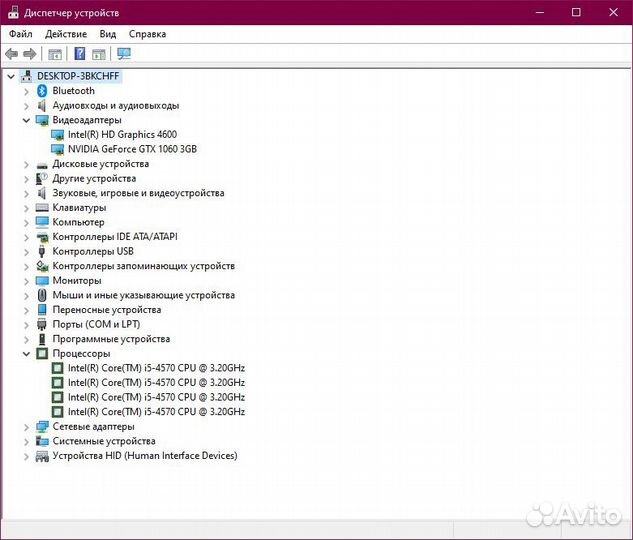Expand the Дисковые устройства category
This screenshot has height=540, width=633.
click(x=26, y=164)
